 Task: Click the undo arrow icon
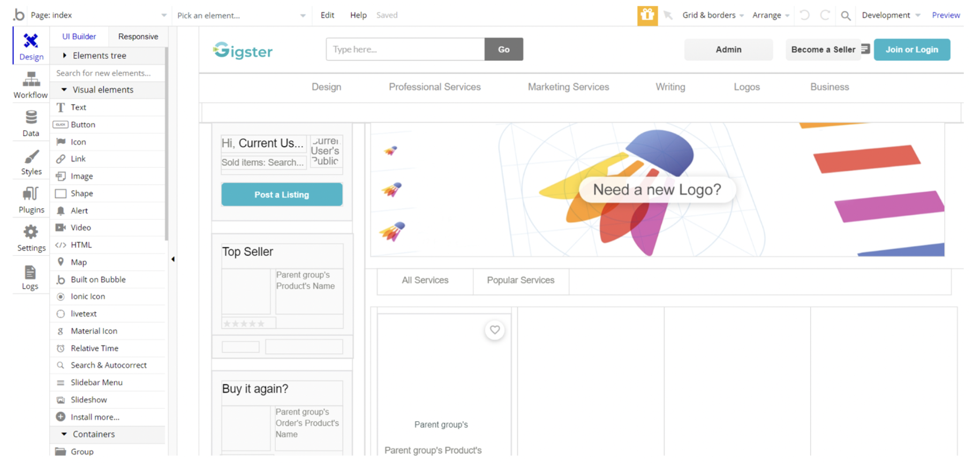coord(804,15)
